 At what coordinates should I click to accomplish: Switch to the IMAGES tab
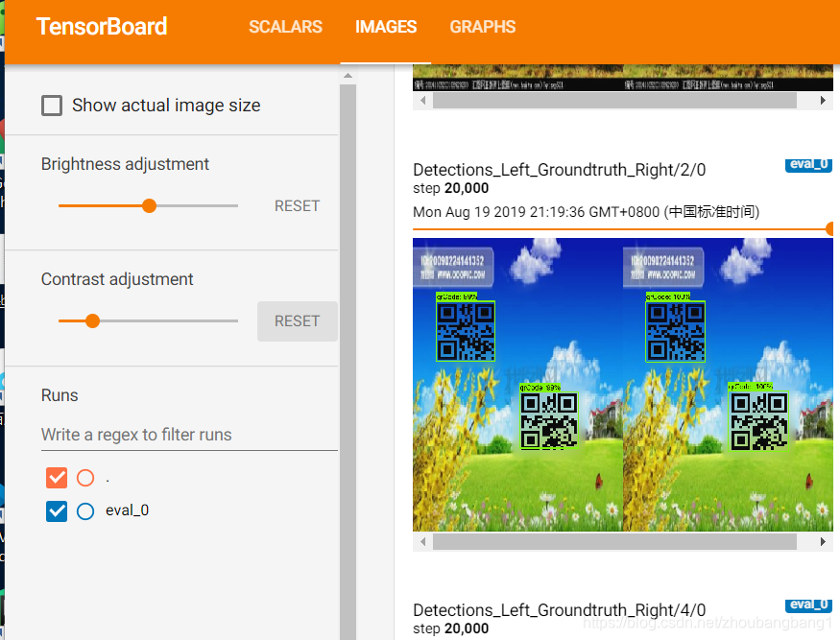386,27
